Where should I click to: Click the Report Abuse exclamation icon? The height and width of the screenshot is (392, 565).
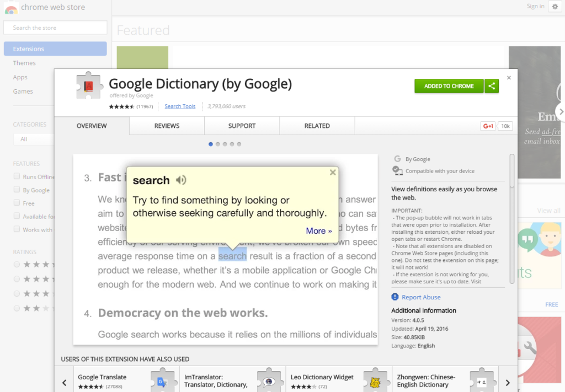395,297
